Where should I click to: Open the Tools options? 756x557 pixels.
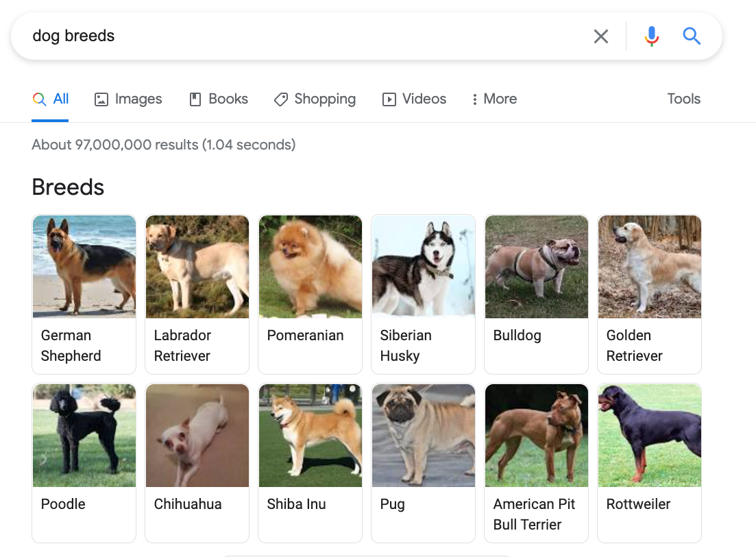point(683,99)
